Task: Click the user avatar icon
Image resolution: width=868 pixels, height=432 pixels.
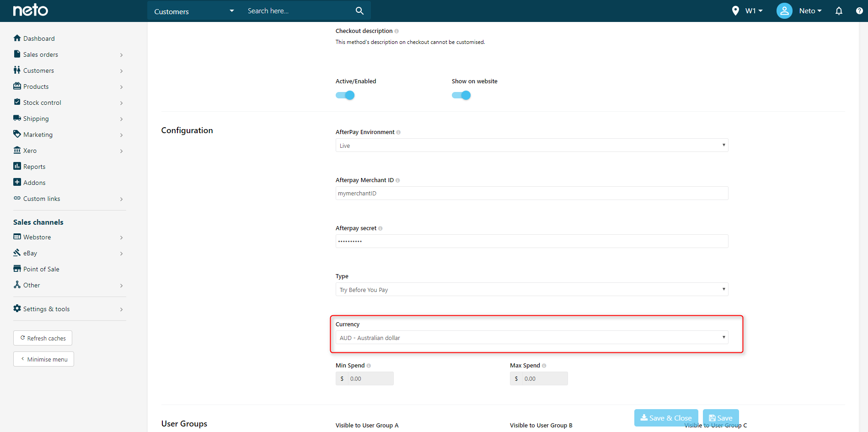Action: click(x=784, y=11)
